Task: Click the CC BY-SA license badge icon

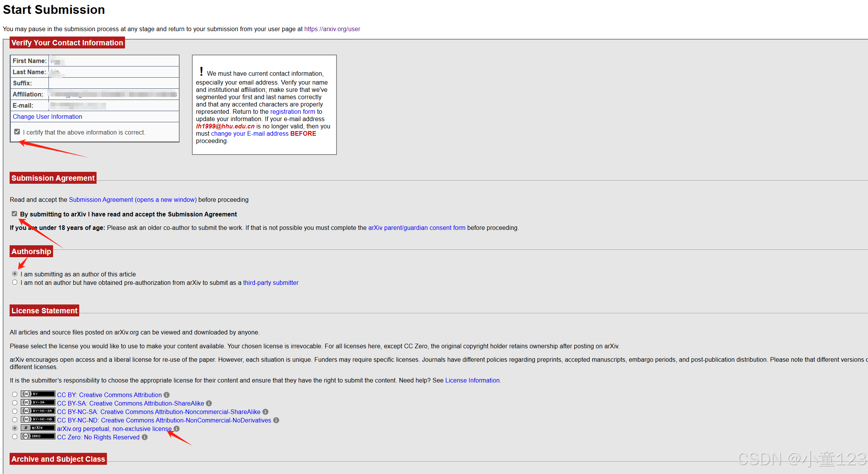Action: (38, 402)
